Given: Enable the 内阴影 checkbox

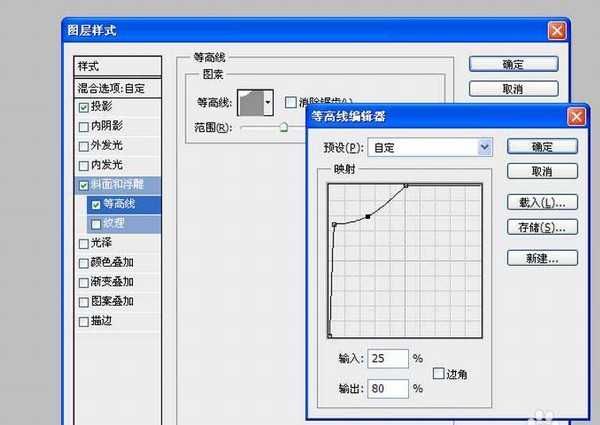Looking at the screenshot, I should click(x=83, y=126).
